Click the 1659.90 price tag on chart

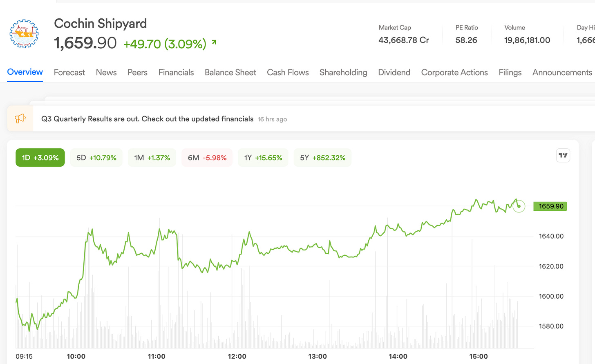550,206
